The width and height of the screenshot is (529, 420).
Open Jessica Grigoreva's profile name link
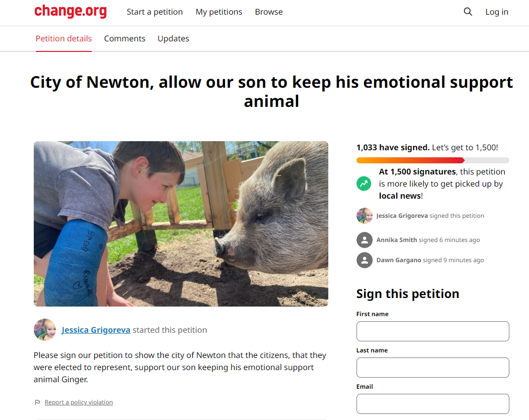tap(96, 330)
